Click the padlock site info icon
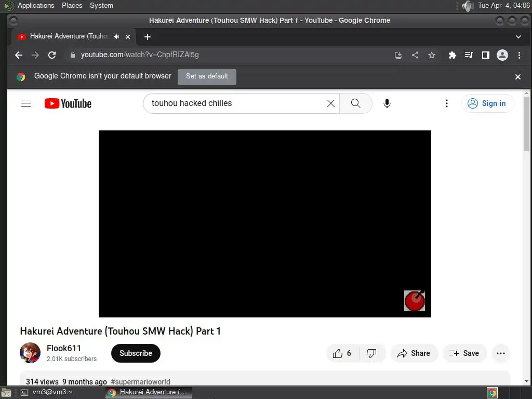The width and height of the screenshot is (532, 399). coord(72,55)
